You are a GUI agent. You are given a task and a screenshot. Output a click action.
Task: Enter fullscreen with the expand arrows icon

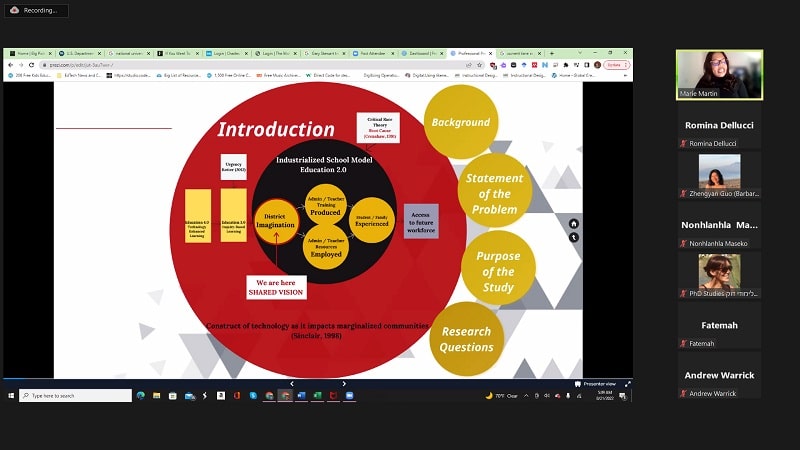click(627, 383)
